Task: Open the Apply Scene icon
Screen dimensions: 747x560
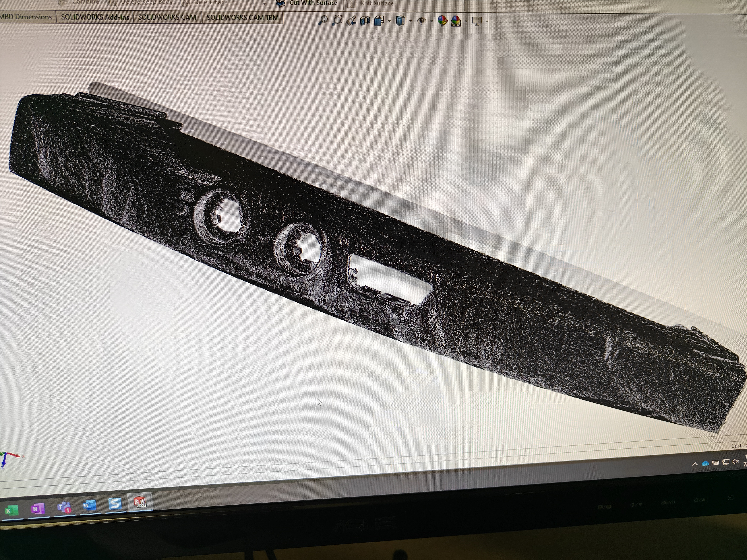Action: (x=456, y=21)
